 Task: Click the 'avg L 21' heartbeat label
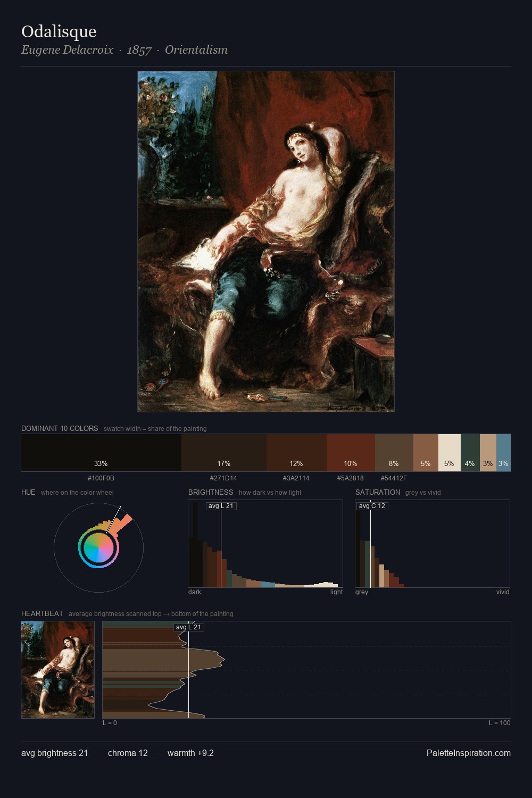click(x=188, y=627)
